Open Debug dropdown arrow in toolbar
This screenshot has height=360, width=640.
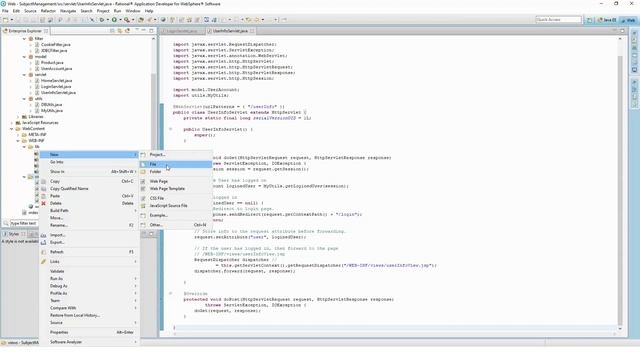(107, 20)
